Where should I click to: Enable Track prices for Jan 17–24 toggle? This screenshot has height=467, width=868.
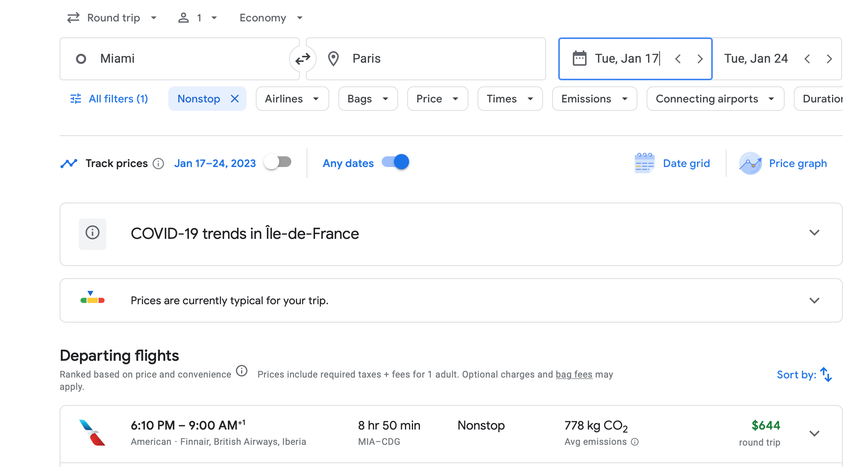coord(278,162)
